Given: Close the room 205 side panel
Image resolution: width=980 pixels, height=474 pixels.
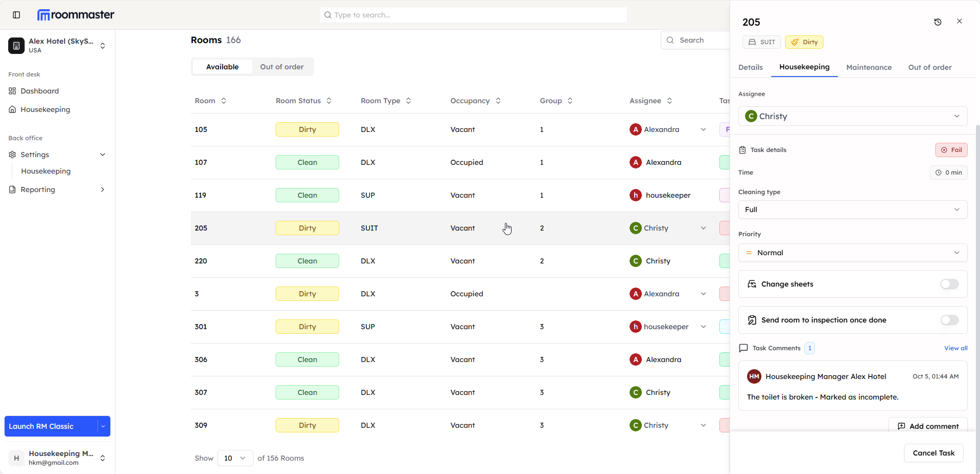Looking at the screenshot, I should pos(959,22).
